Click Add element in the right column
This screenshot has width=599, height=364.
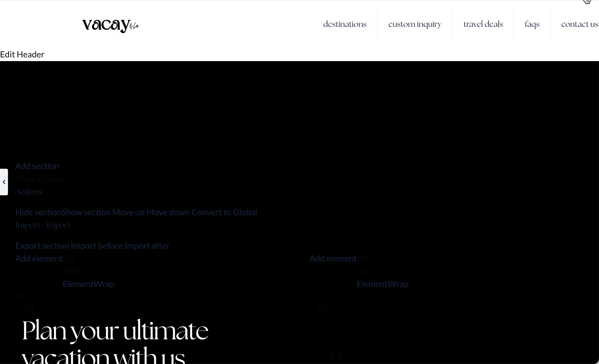click(x=333, y=259)
